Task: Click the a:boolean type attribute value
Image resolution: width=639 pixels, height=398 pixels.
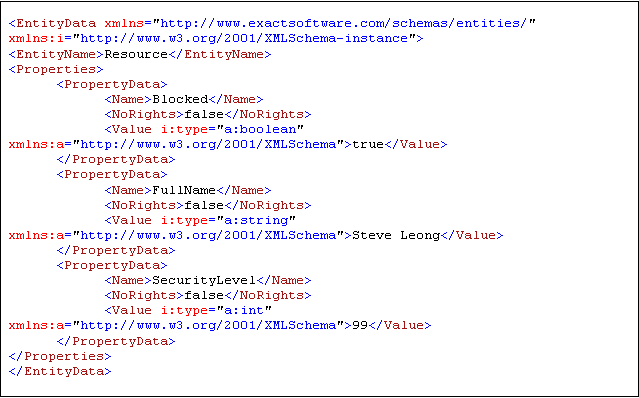Action: (x=260, y=129)
